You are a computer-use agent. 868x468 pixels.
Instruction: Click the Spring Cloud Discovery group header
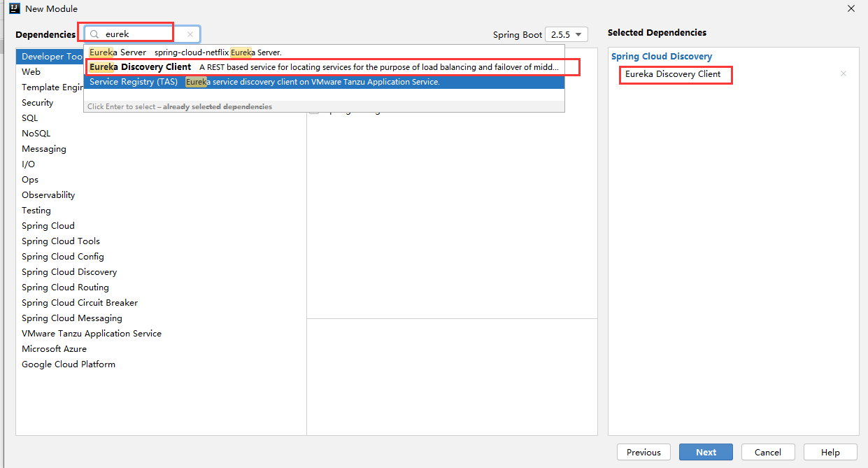662,57
